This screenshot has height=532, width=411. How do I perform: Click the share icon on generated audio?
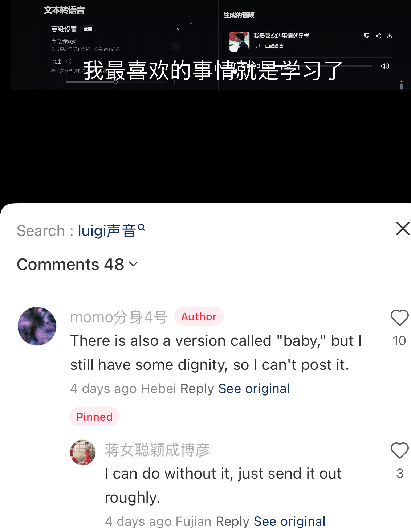pos(378,36)
